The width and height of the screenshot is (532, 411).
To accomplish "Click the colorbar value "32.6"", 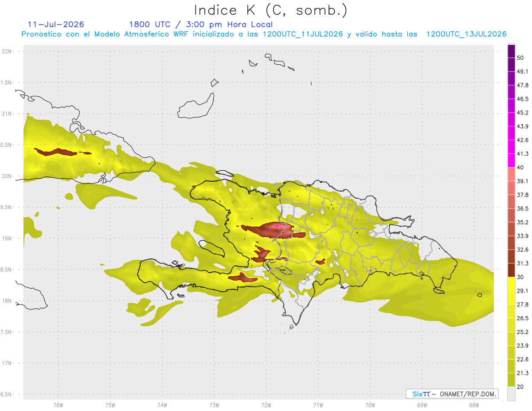I will (523, 250).
